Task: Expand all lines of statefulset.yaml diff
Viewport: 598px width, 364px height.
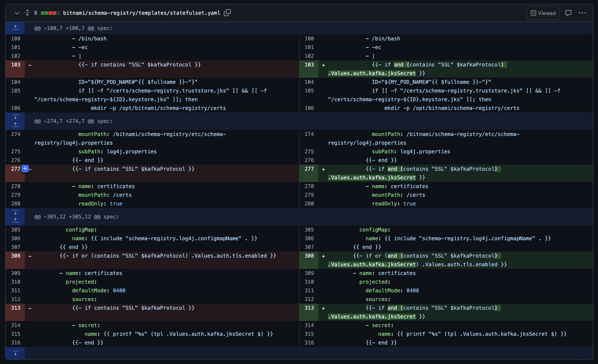Action: [27, 13]
